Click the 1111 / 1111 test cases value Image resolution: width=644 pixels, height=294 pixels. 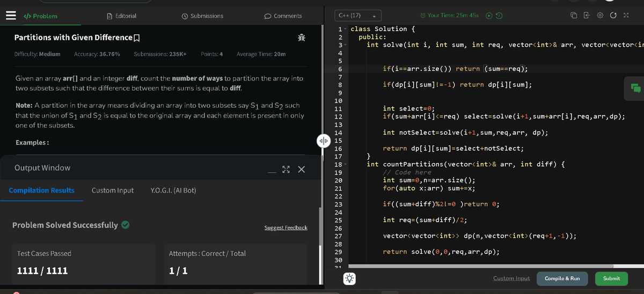coord(42,270)
